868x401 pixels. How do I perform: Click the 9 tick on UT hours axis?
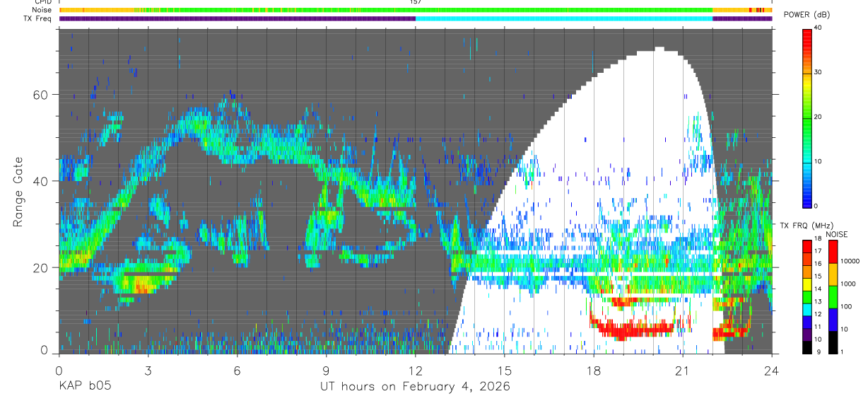coord(326,371)
